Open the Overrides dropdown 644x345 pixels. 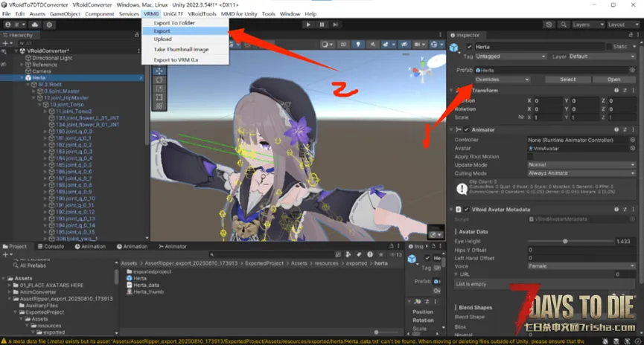(503, 80)
